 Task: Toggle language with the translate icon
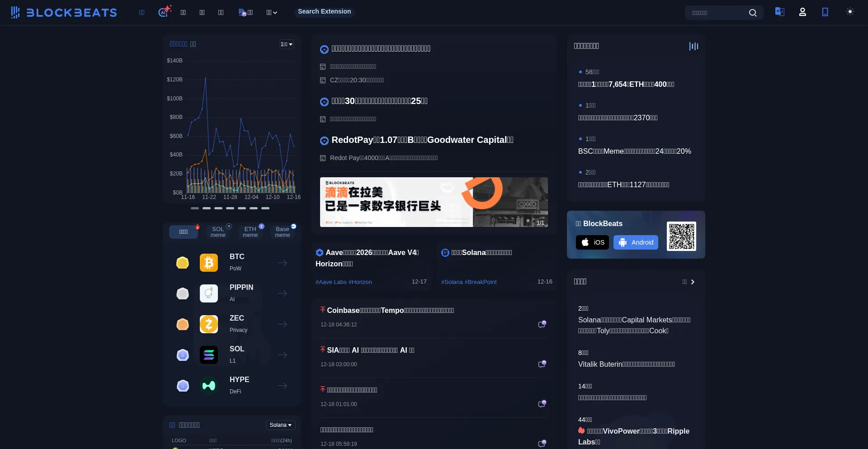click(x=779, y=12)
